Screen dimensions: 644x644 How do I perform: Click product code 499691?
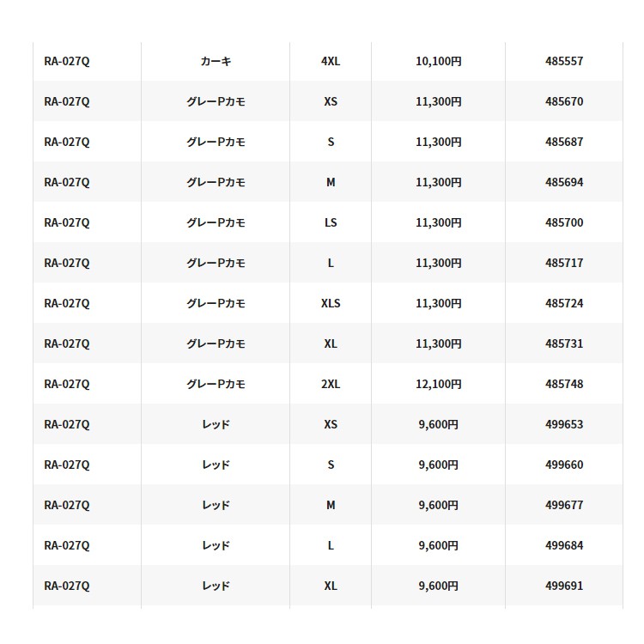(563, 586)
